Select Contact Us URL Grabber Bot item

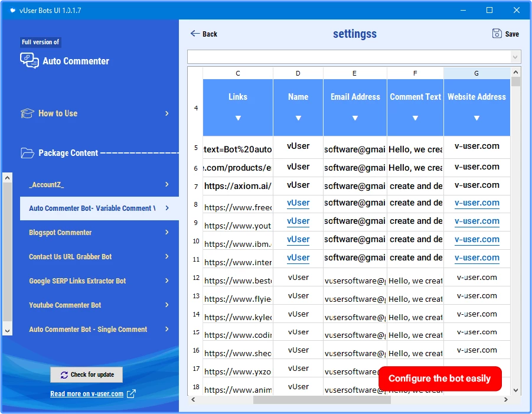point(99,256)
